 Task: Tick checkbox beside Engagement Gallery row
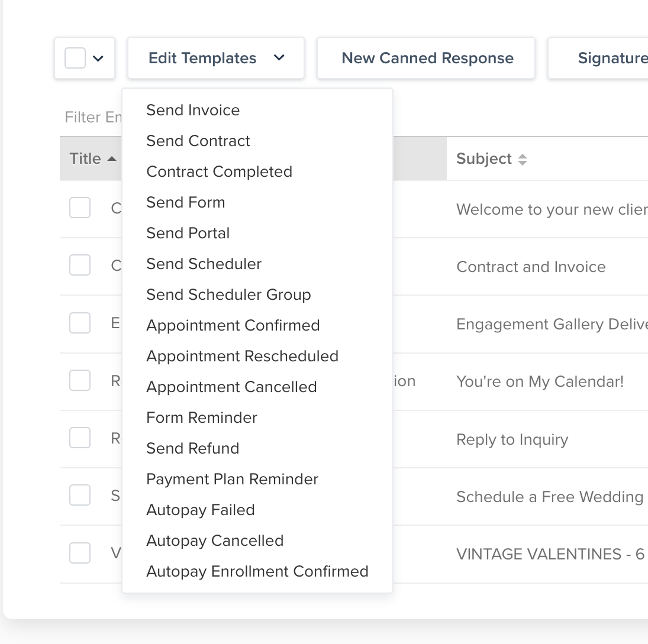(x=80, y=323)
